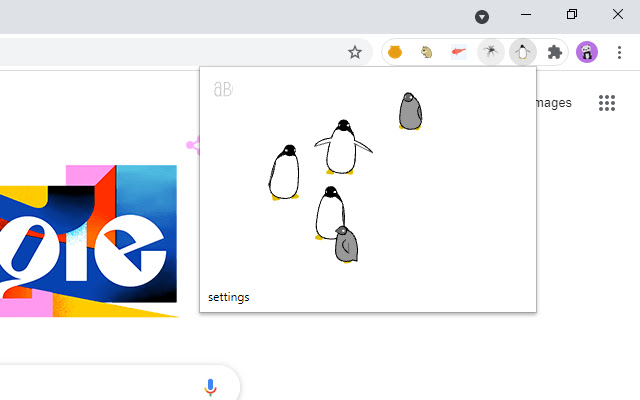Start voice search with the microphone
The width and height of the screenshot is (640, 400).
pyautogui.click(x=210, y=387)
